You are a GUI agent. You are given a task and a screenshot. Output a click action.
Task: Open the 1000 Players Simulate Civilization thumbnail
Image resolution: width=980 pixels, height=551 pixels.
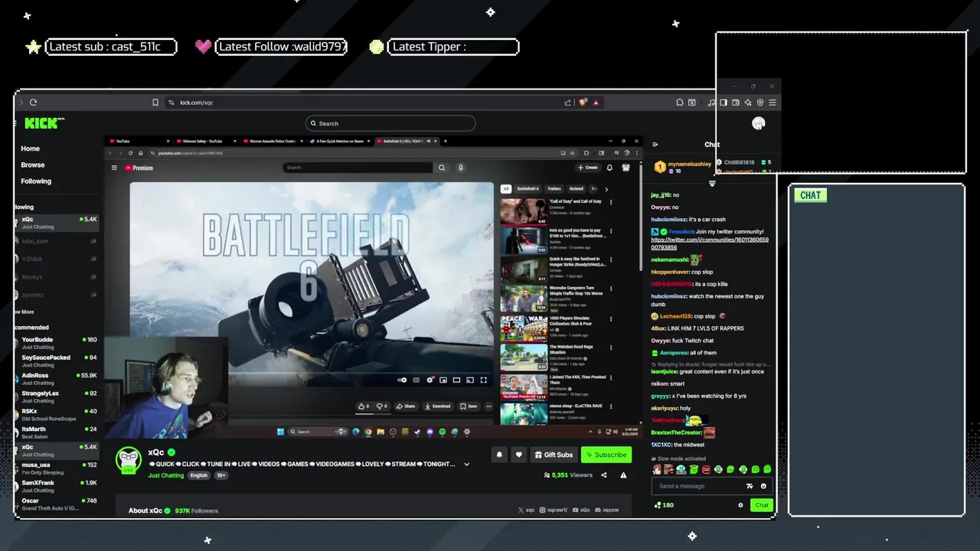pos(524,328)
